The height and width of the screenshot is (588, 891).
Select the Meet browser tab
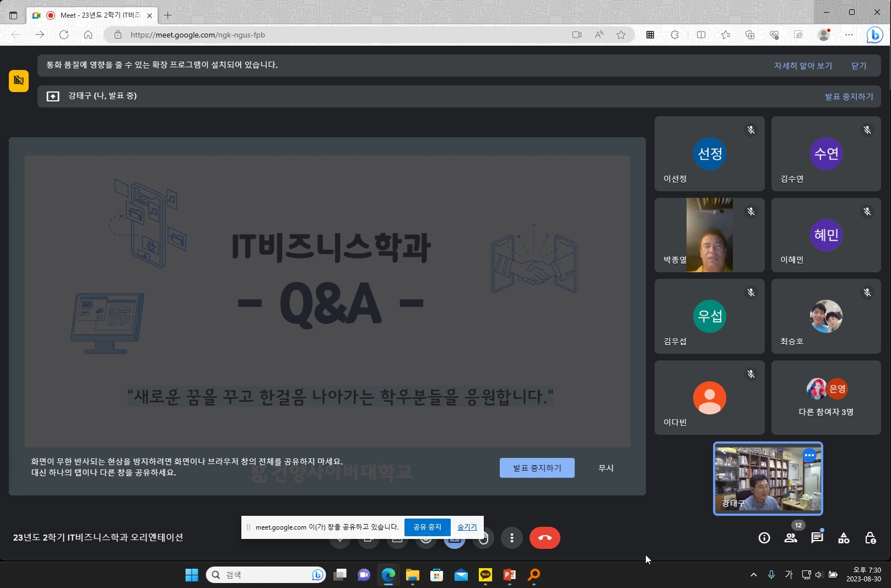pyautogui.click(x=92, y=15)
